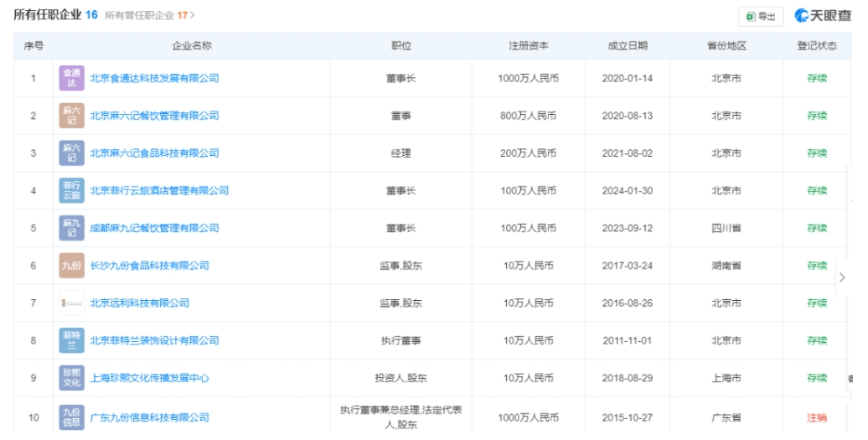Click the 四川省 region cell
Screen dimensions: 868x440
tap(726, 228)
